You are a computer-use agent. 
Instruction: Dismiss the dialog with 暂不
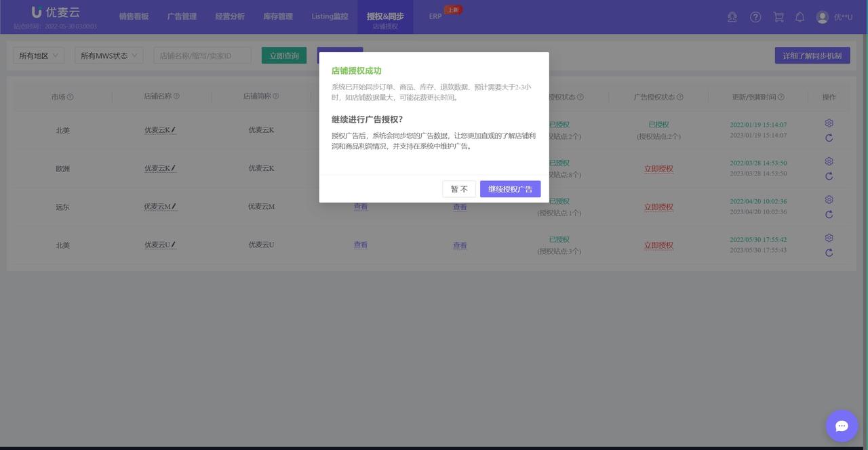[x=459, y=189]
